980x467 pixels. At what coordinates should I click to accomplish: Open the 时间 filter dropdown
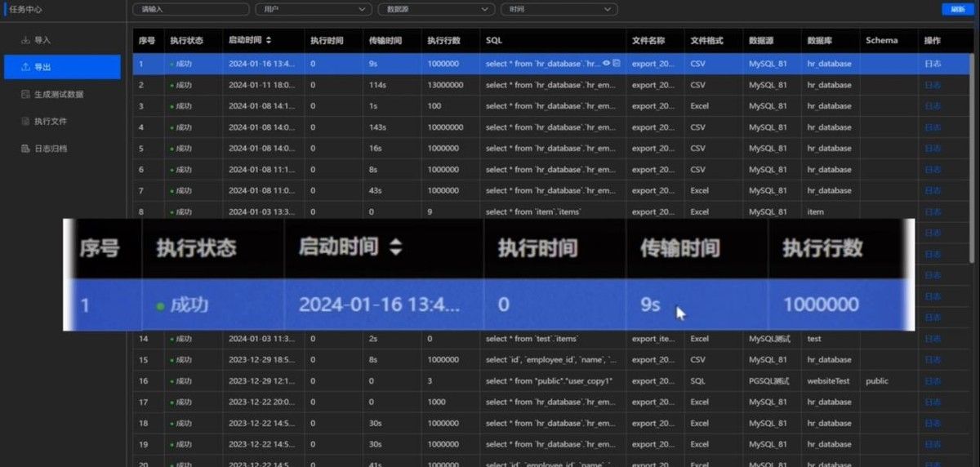(559, 9)
